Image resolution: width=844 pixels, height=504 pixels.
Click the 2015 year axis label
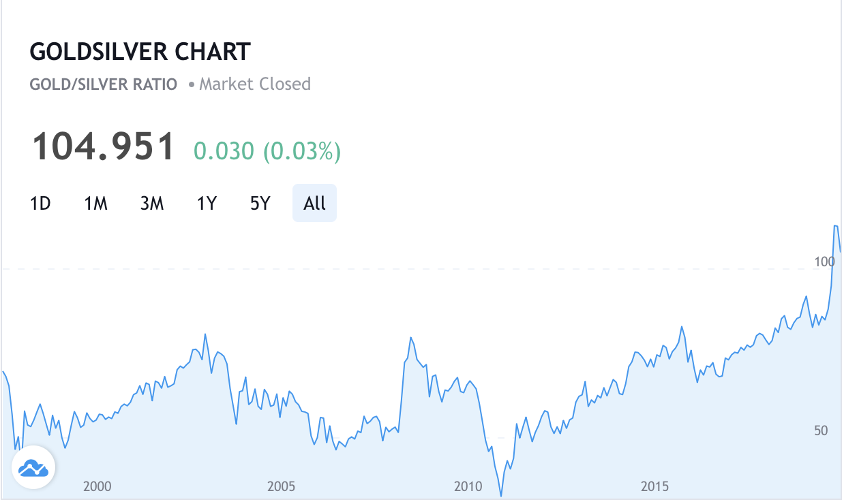pos(654,486)
